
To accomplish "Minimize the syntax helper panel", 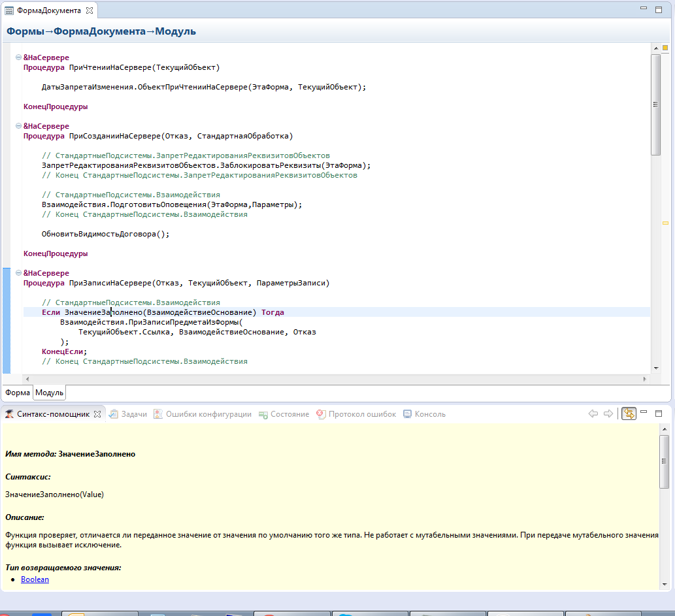I will [x=644, y=412].
